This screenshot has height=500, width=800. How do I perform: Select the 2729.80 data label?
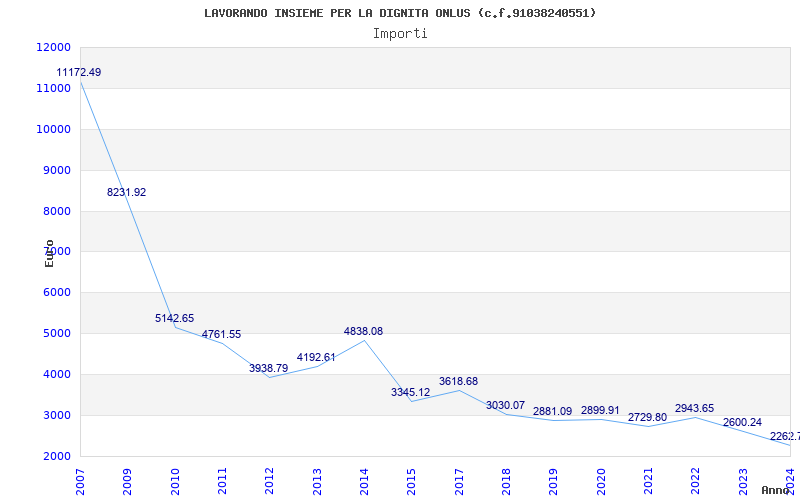pos(647,417)
